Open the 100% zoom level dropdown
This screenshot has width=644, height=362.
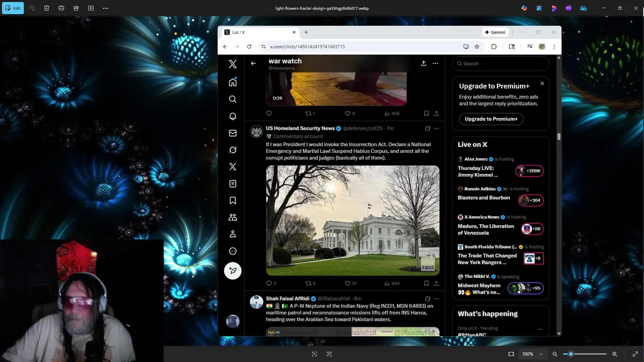point(532,354)
